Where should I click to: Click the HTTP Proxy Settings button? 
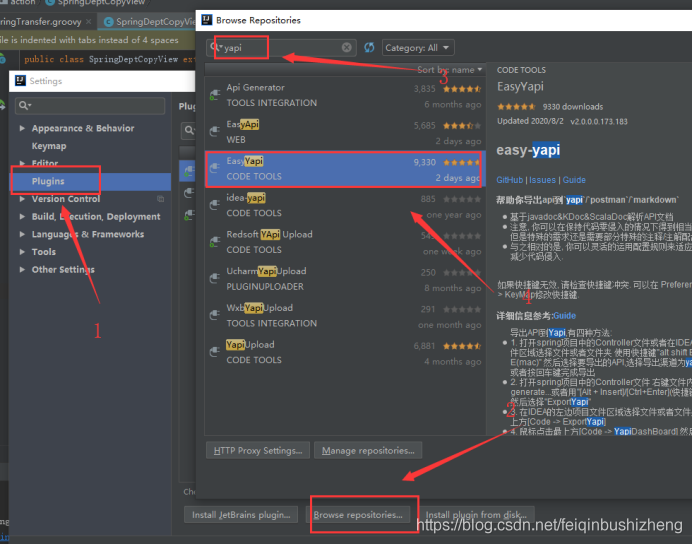coord(256,451)
